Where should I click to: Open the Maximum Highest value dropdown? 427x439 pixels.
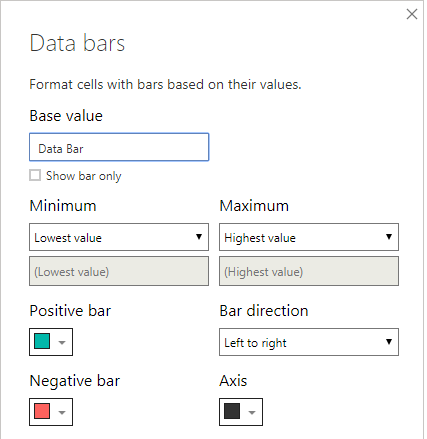click(309, 237)
